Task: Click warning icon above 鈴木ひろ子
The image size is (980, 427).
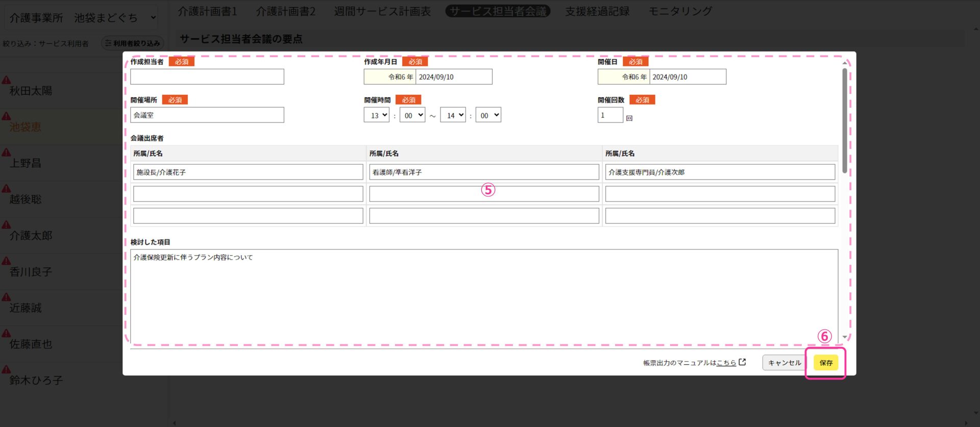Action: point(6,369)
